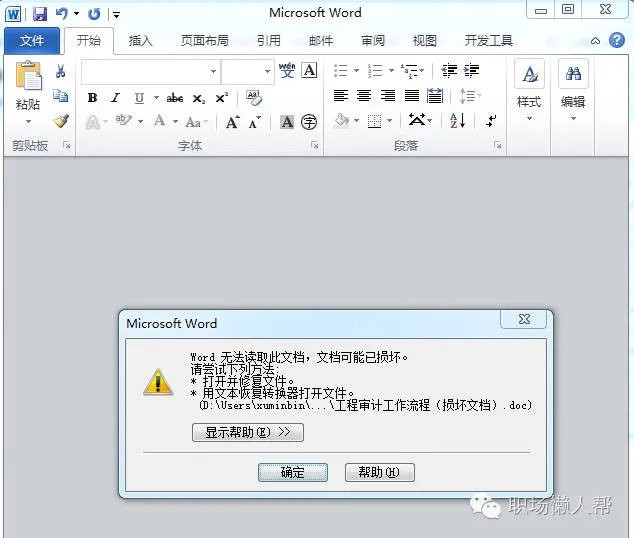Click text highlight color pen

click(123, 120)
